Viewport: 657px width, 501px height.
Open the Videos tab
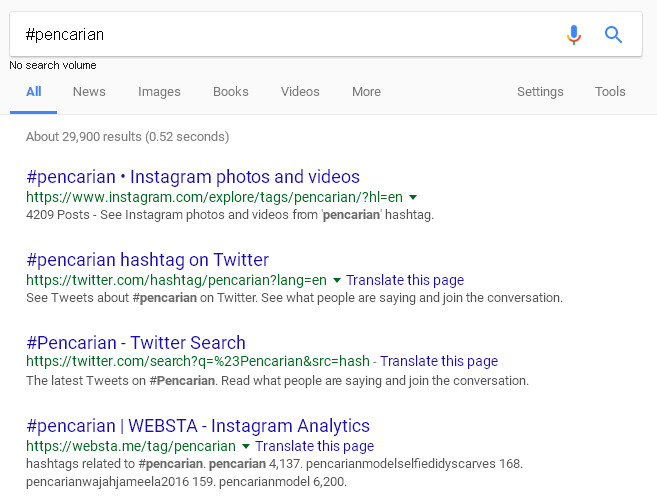click(300, 92)
